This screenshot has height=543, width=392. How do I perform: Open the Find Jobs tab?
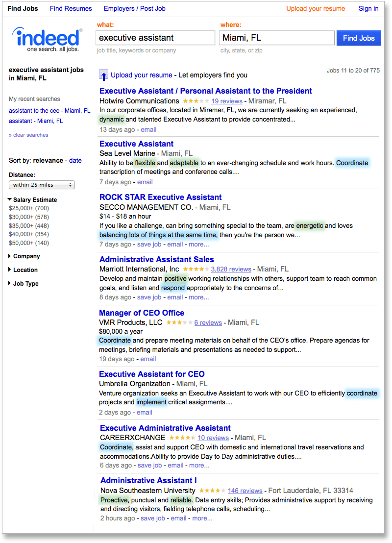coord(23,9)
